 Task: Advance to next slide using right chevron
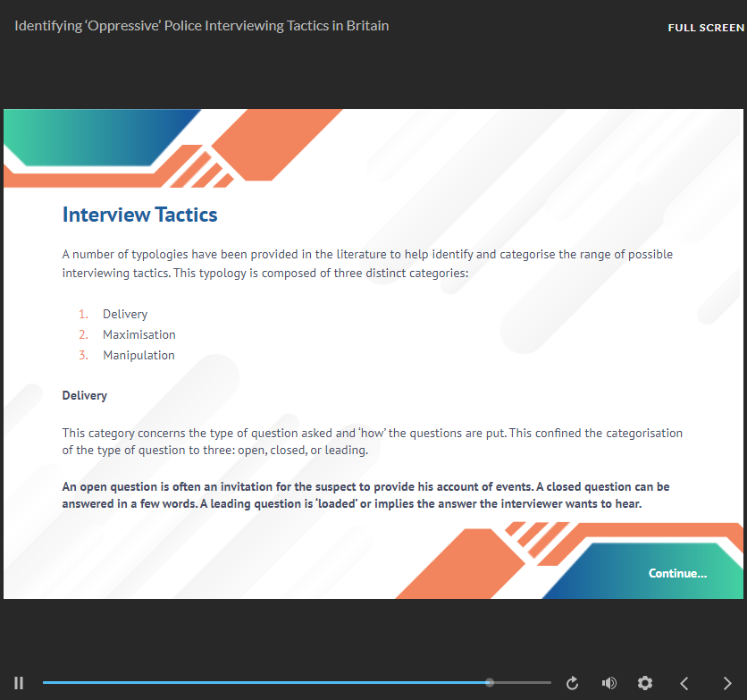[x=726, y=683]
